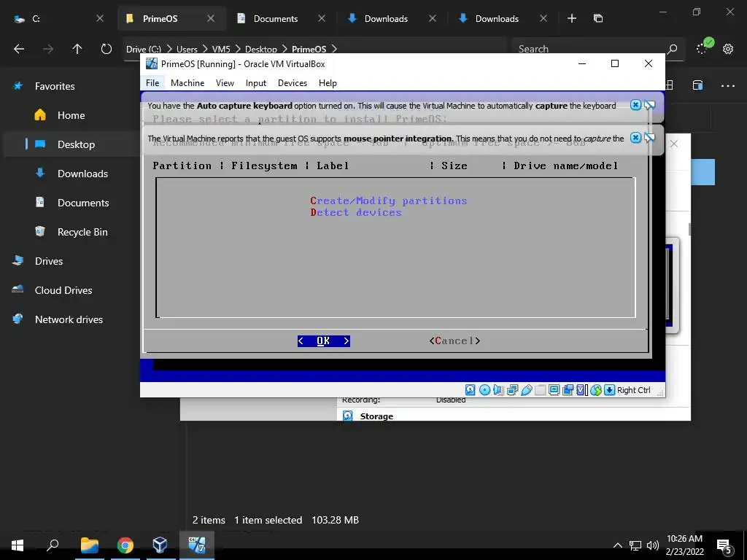Select Create/Modify partitions in installer
This screenshot has width=747, height=560.
[x=388, y=201]
